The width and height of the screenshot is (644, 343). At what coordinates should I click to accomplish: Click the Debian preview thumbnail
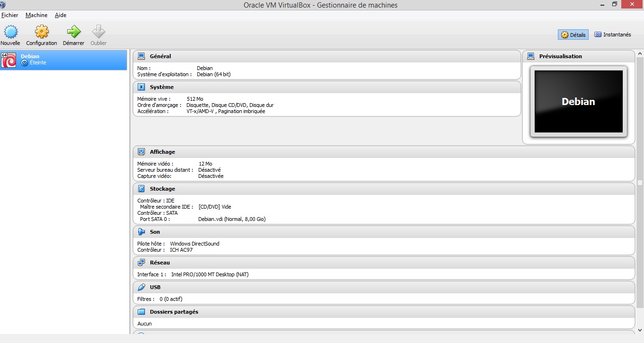pyautogui.click(x=578, y=101)
